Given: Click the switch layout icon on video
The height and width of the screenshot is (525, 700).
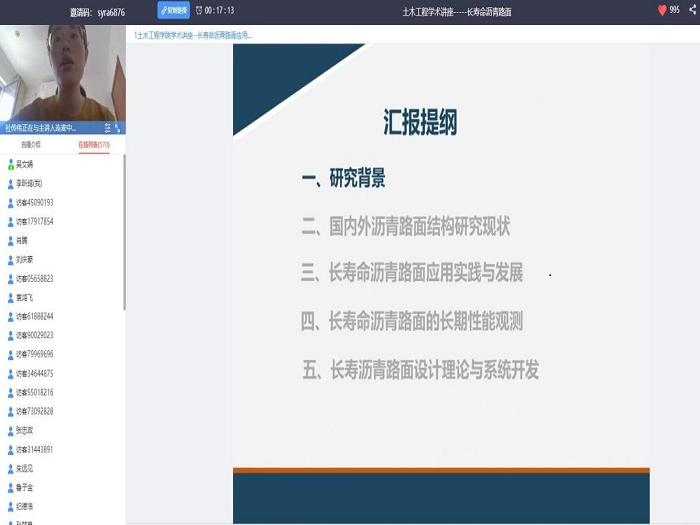Looking at the screenshot, I should click(x=108, y=128).
